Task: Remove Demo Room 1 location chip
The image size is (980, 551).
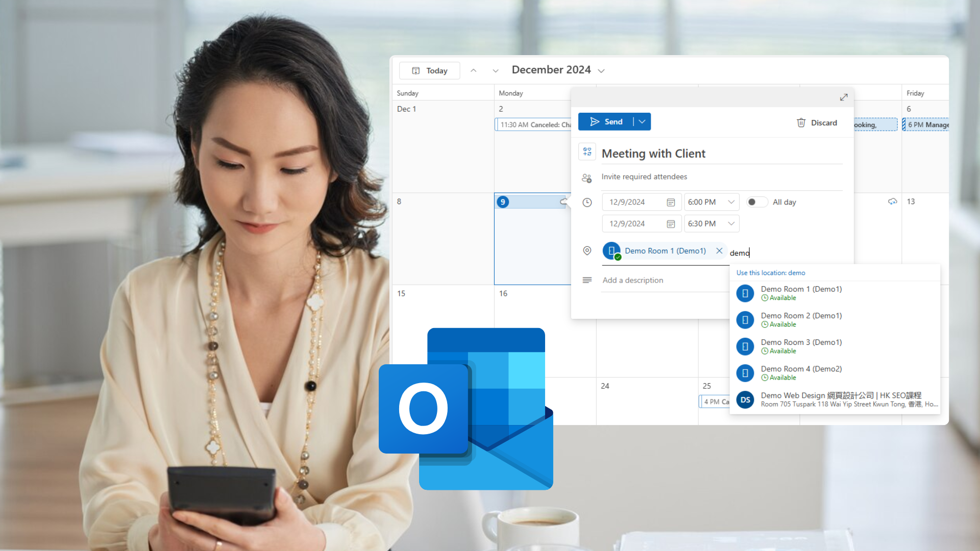Action: [x=719, y=251]
